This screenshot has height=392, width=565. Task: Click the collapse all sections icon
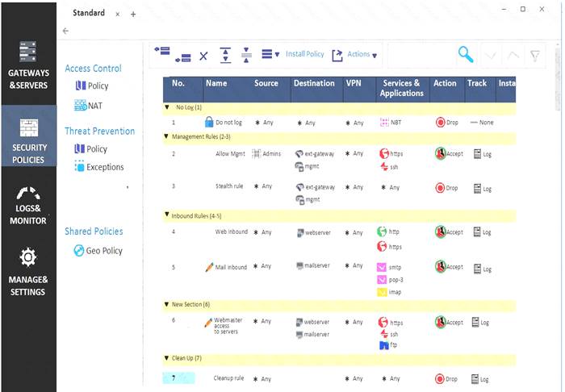[x=246, y=55]
